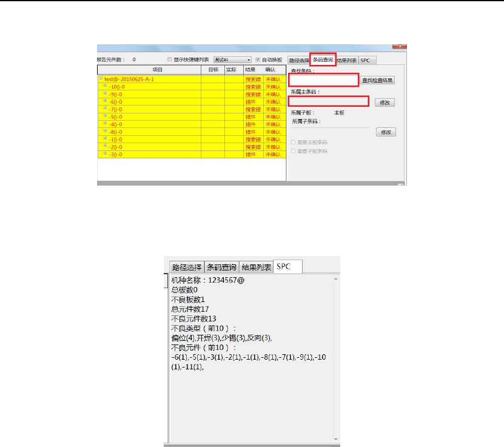This screenshot has height=447, width=504.
Task: Expand the -9()-0 tree row
Action: coord(105,93)
